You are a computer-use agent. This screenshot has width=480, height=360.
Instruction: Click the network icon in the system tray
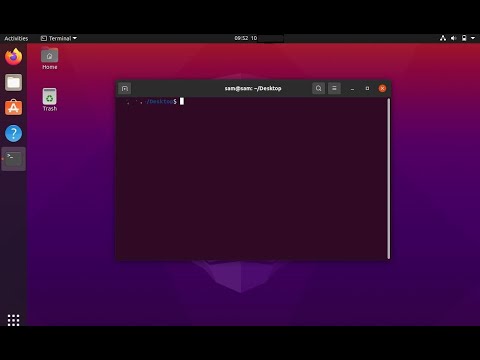click(x=443, y=38)
